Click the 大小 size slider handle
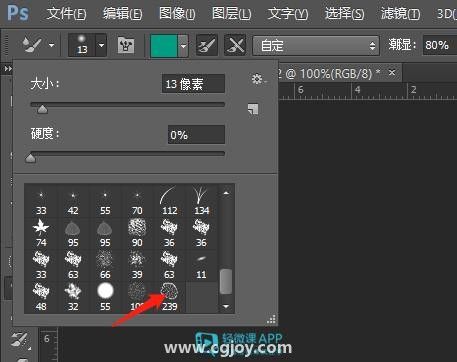 (x=42, y=109)
